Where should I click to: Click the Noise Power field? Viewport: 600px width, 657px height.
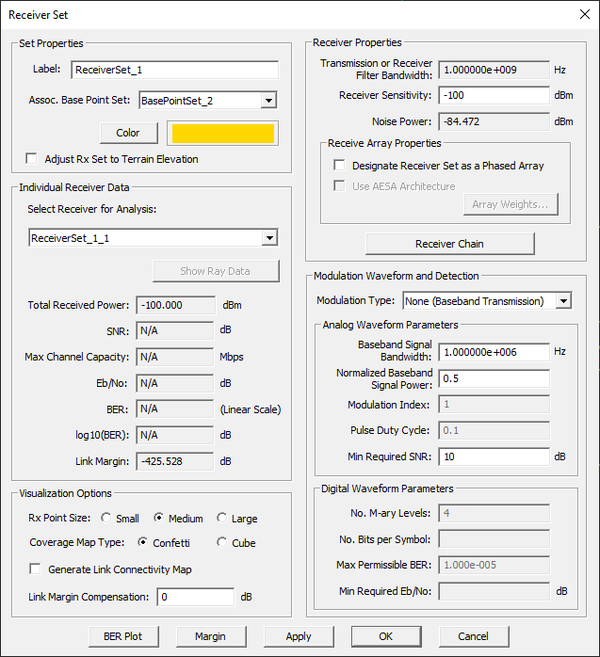[x=494, y=122]
